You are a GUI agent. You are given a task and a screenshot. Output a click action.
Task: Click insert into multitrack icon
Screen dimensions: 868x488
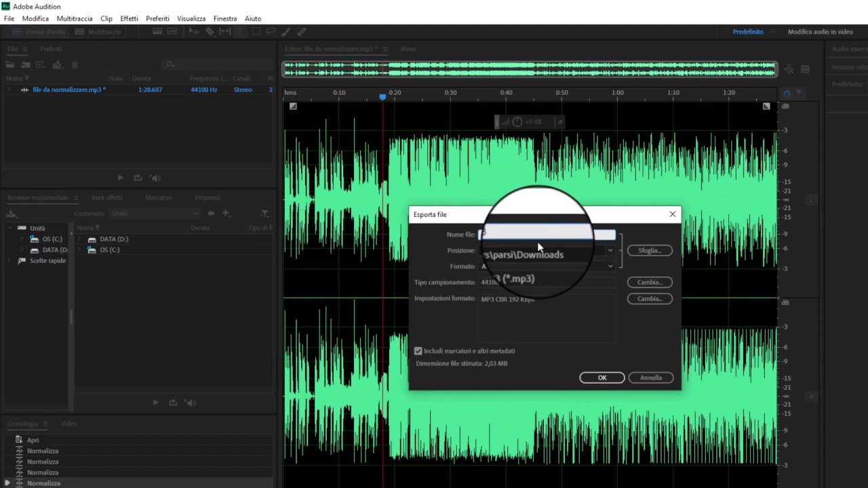[58, 65]
